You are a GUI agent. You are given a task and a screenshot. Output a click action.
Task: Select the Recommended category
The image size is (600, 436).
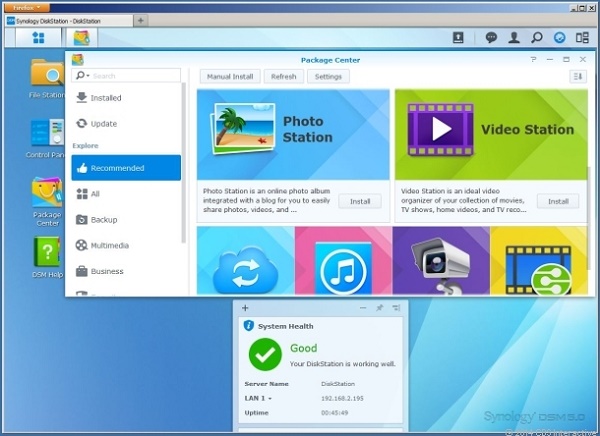[x=126, y=168]
